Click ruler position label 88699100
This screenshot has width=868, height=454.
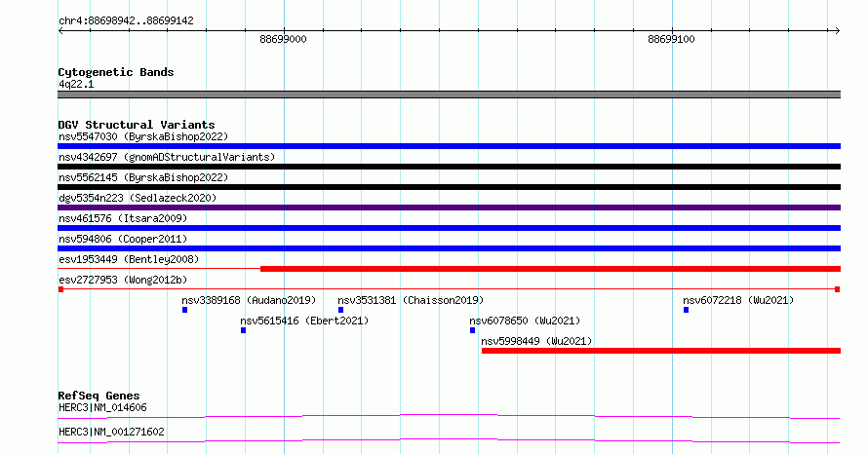[x=671, y=39]
